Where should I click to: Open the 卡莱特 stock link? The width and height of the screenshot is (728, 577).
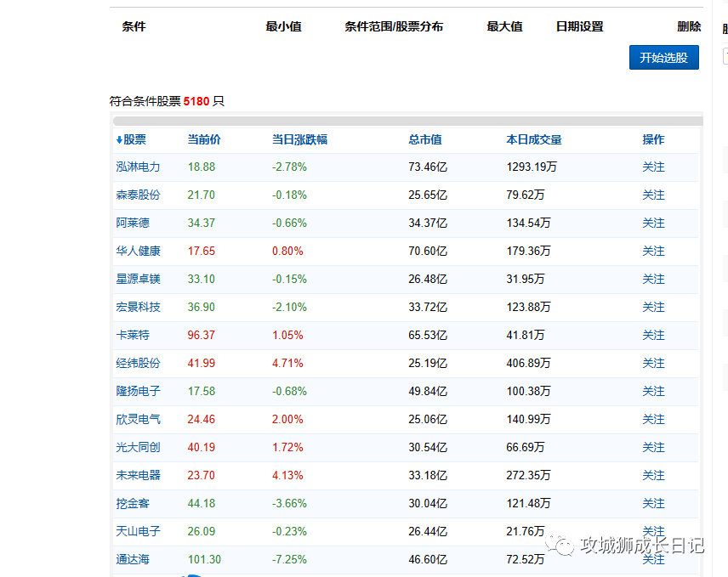pos(133,336)
